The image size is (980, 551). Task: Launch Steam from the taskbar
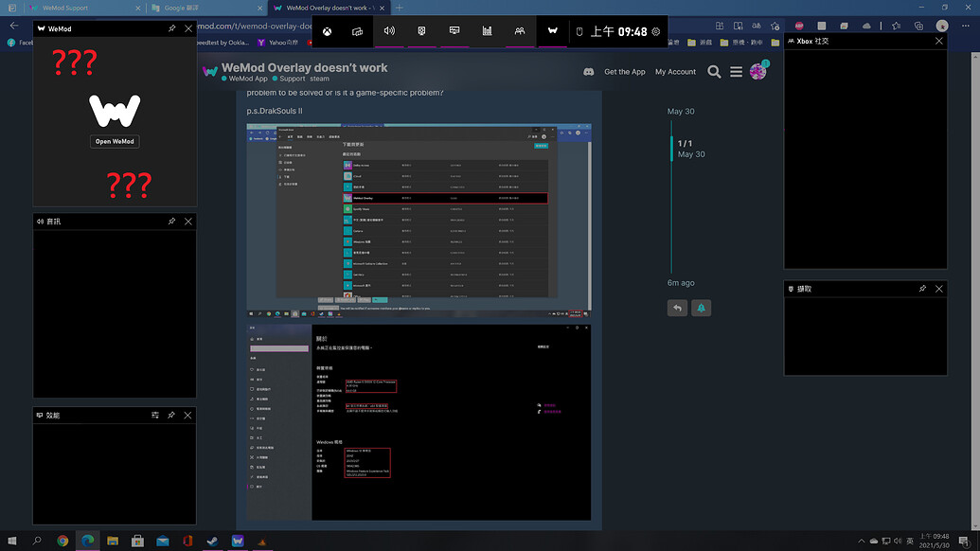tap(212, 541)
